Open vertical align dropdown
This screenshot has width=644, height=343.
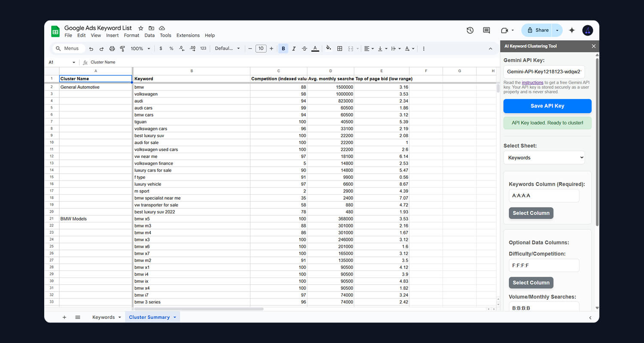point(382,48)
